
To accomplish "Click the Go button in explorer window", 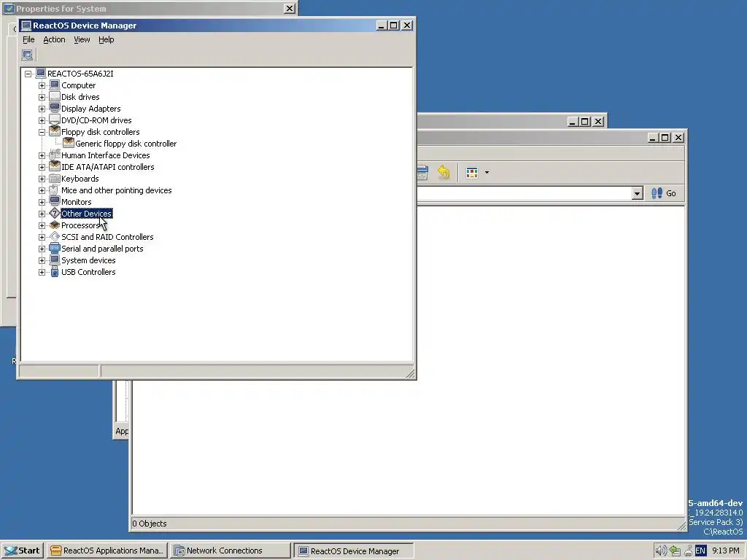I will (664, 193).
